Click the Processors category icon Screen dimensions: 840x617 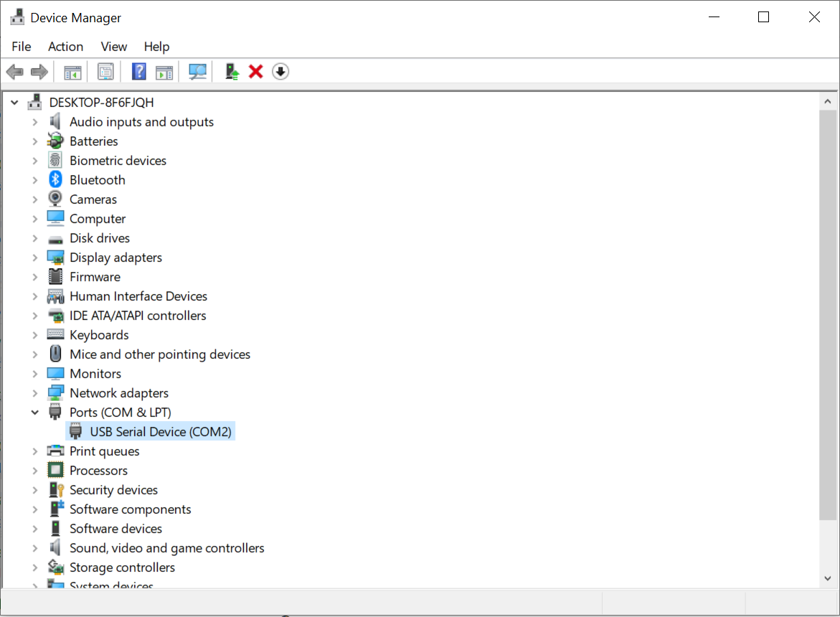(x=55, y=470)
